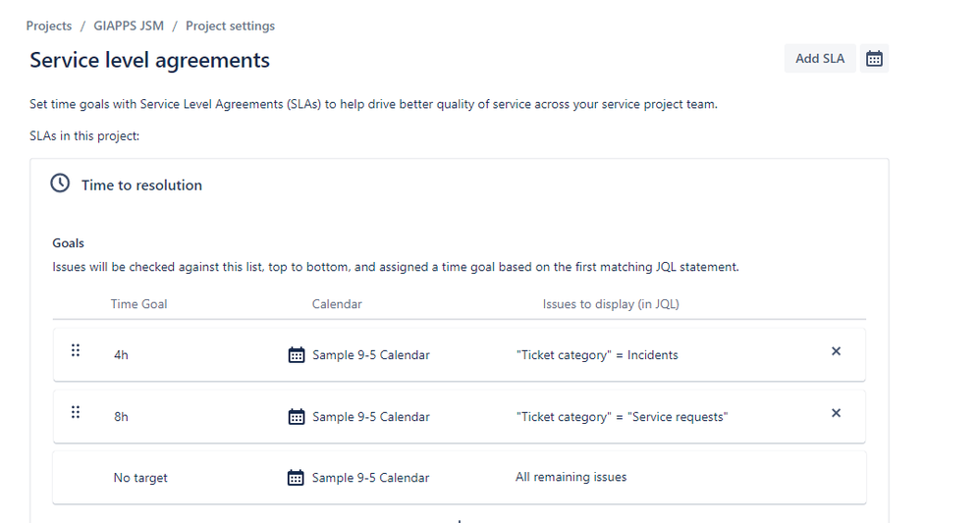Grab the drag handle of the 8h goal

pyautogui.click(x=76, y=412)
